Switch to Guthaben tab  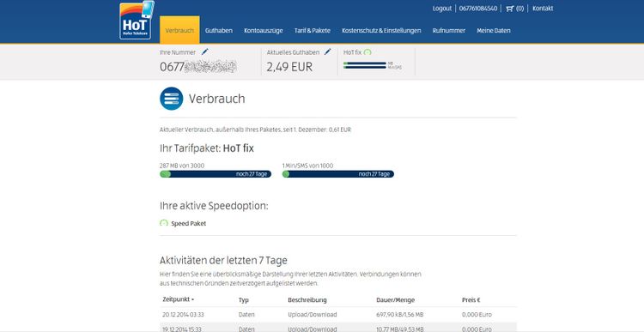click(x=219, y=30)
